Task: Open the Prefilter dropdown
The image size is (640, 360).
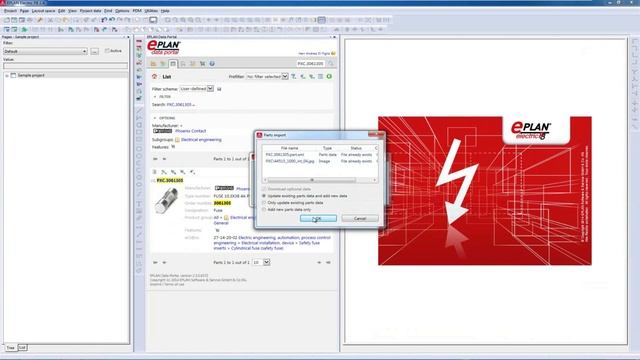Action: tap(267, 76)
